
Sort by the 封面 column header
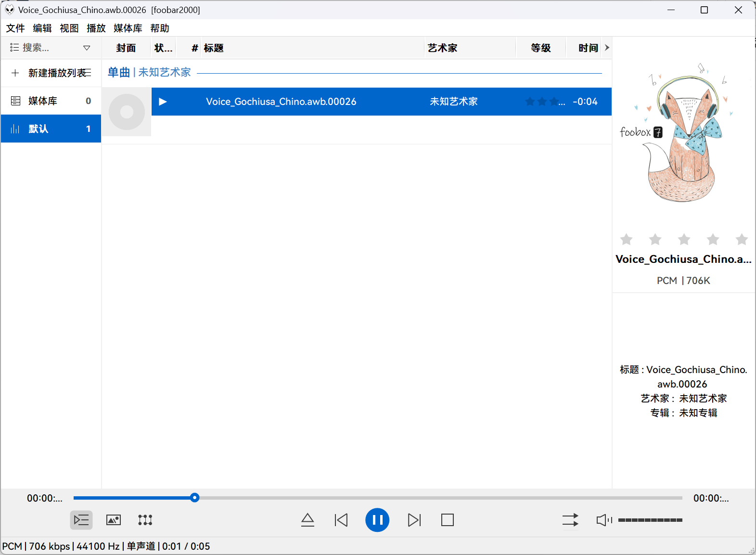pyautogui.click(x=126, y=48)
